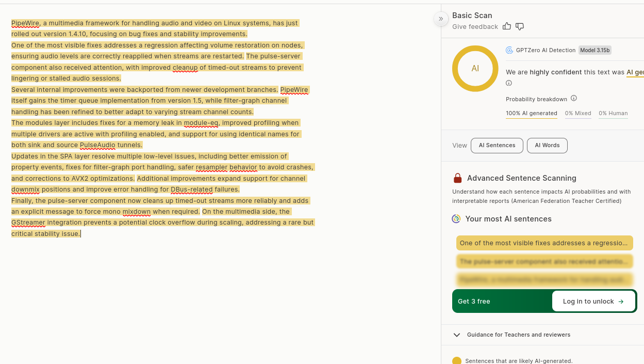Click the icon beside Your most AI sentences

[x=456, y=219]
